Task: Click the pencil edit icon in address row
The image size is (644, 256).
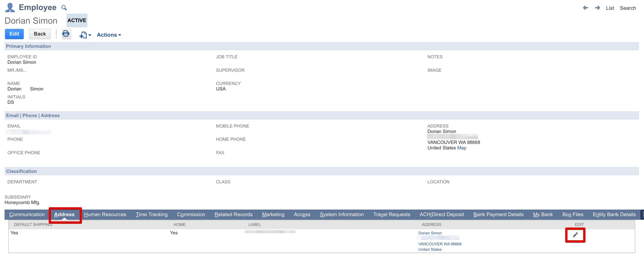Action: pyautogui.click(x=575, y=235)
